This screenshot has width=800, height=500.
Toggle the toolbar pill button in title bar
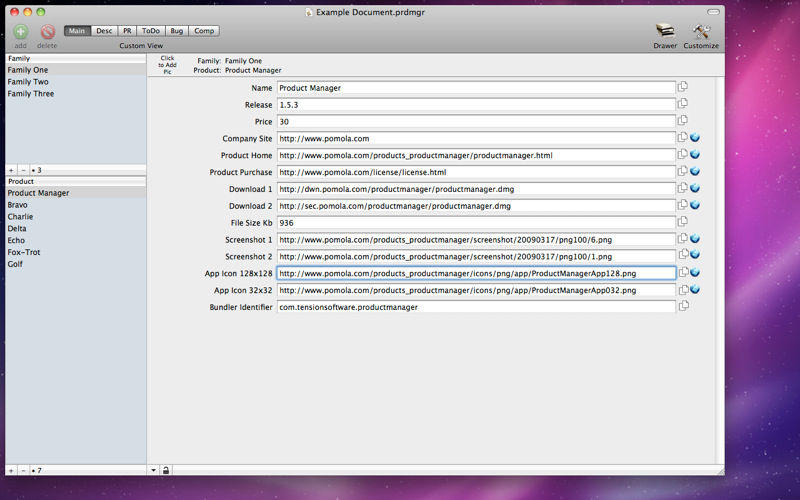point(713,12)
